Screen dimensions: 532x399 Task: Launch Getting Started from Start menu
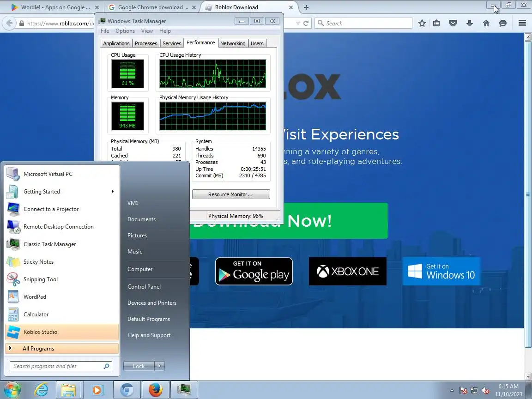pyautogui.click(x=62, y=192)
